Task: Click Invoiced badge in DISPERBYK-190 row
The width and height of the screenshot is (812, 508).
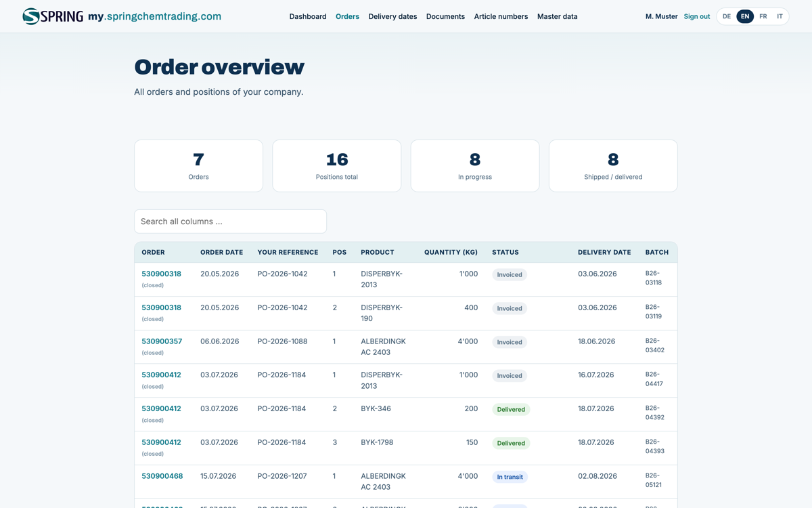Action: coord(510,308)
